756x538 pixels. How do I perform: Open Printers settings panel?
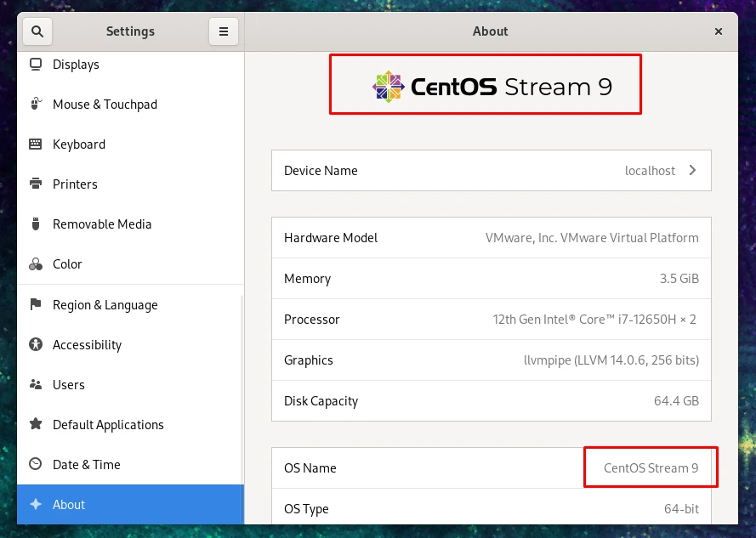tap(130, 184)
